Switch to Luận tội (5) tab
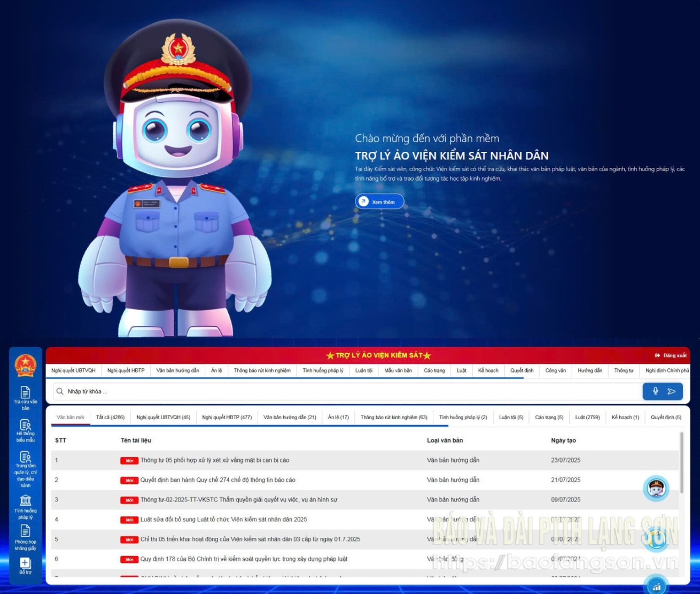This screenshot has height=594, width=700. pos(511,418)
